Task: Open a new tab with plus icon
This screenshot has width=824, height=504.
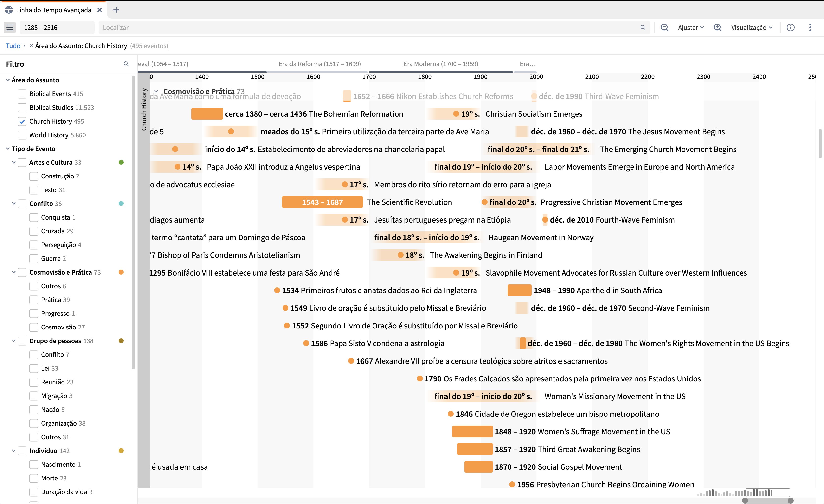Action: (116, 10)
